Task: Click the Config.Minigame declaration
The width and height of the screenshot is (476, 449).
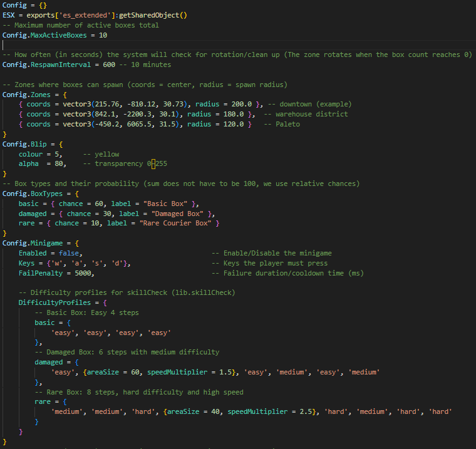Action: click(x=41, y=243)
